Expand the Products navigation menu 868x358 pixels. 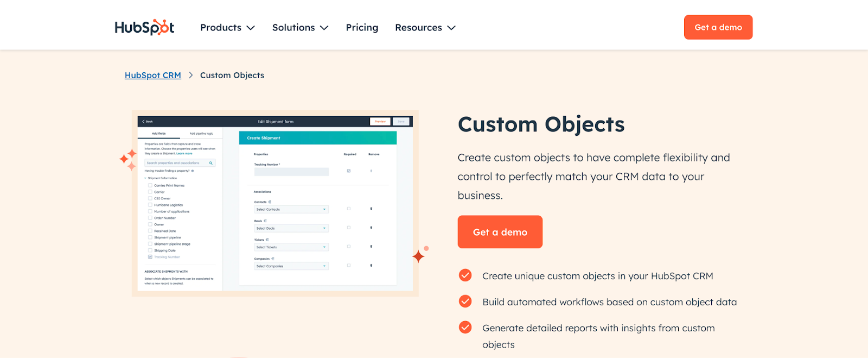227,28
